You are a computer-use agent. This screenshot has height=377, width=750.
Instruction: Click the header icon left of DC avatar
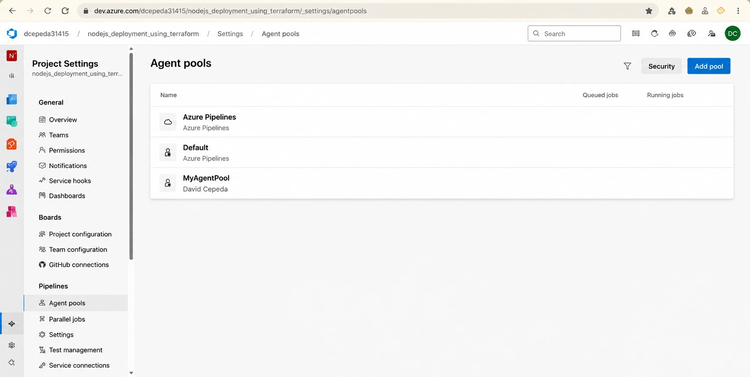711,33
